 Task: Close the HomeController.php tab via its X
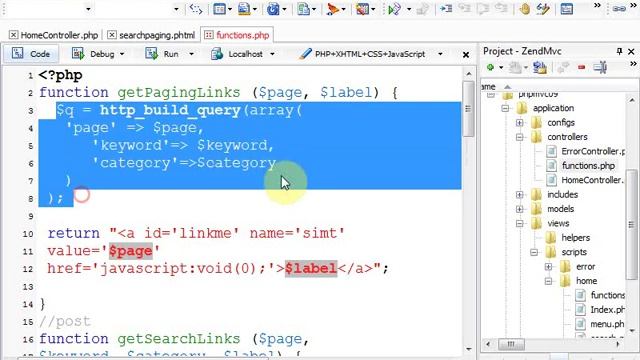point(13,35)
